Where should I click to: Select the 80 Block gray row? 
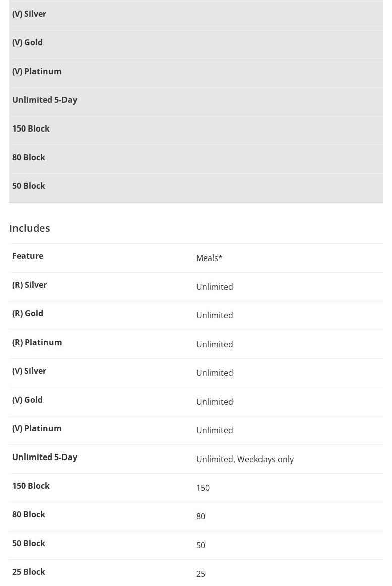pos(196,159)
